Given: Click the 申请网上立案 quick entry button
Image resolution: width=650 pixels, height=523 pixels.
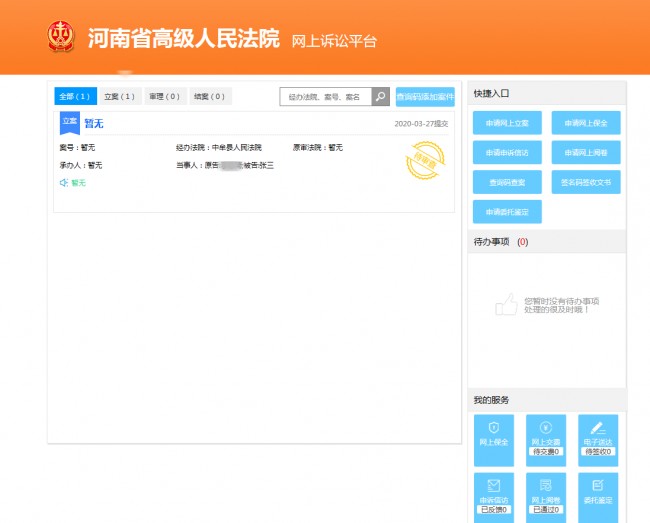Looking at the screenshot, I should tap(507, 123).
